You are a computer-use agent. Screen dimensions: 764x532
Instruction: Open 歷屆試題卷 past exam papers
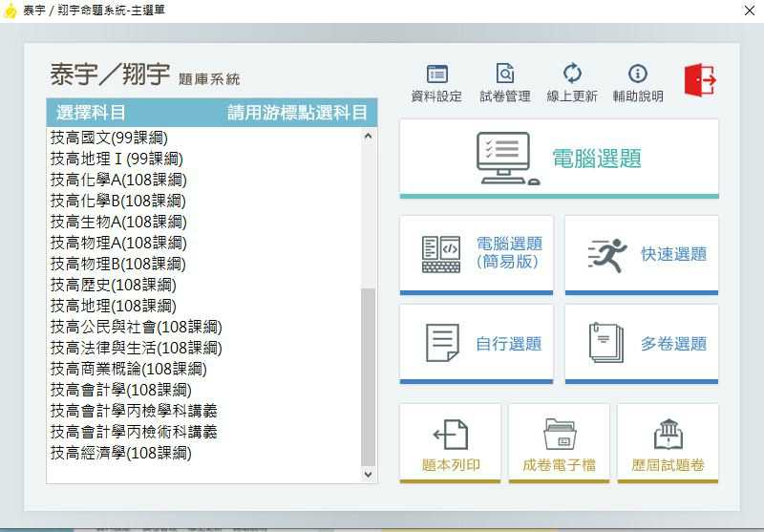pos(668,443)
